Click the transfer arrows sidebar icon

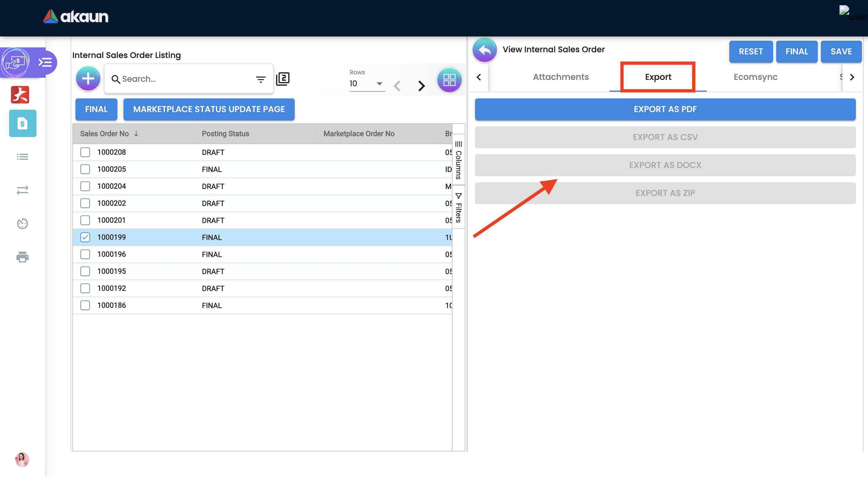(22, 190)
